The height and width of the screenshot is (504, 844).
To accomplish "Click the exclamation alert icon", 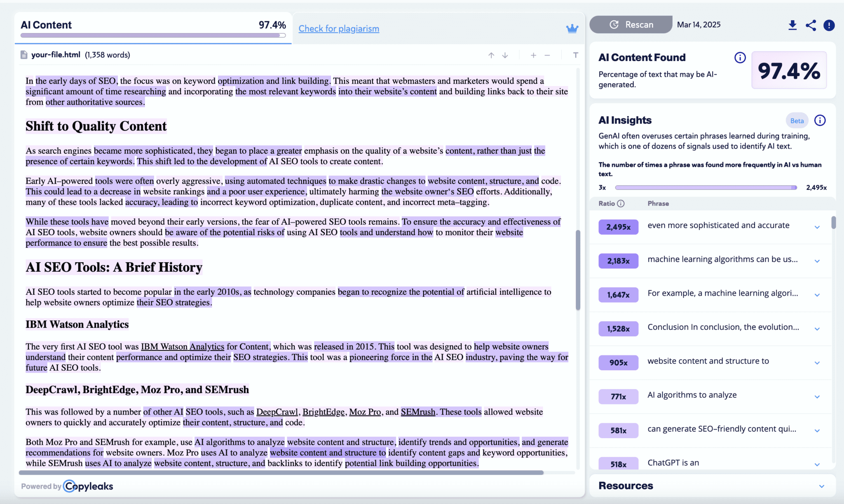I will pyautogui.click(x=829, y=25).
